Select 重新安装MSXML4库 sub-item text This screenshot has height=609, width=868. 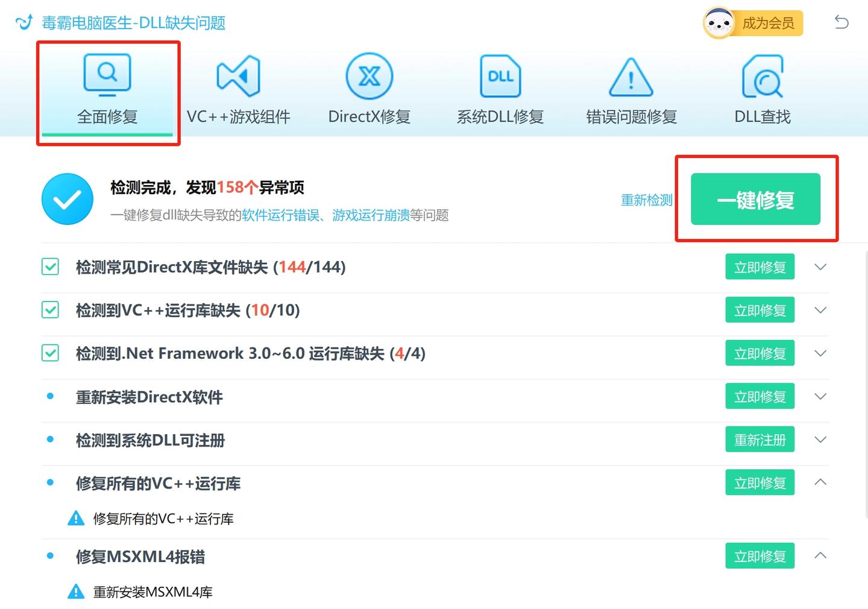coord(153,592)
